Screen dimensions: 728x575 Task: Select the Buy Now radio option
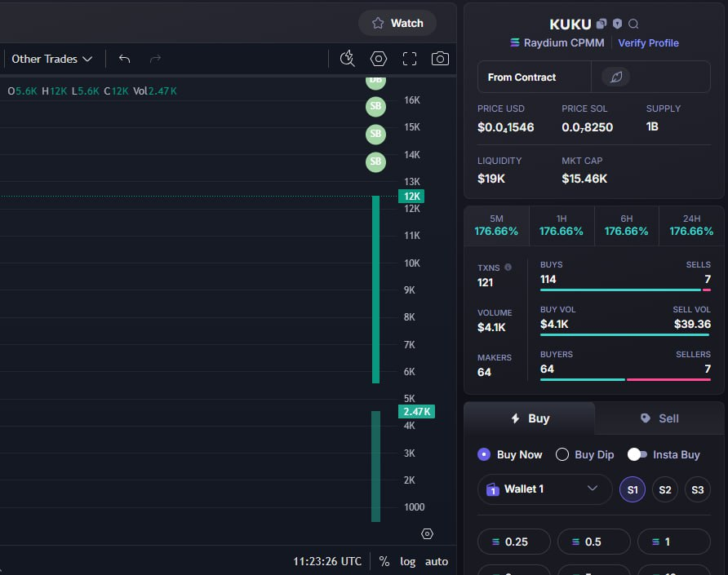click(x=510, y=455)
